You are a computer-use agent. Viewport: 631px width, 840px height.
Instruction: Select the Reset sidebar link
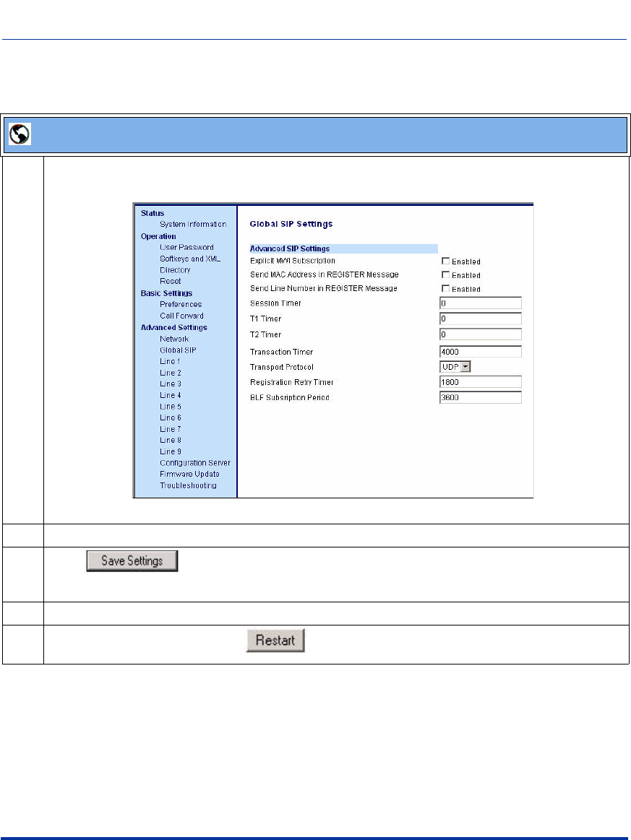pyautogui.click(x=170, y=281)
